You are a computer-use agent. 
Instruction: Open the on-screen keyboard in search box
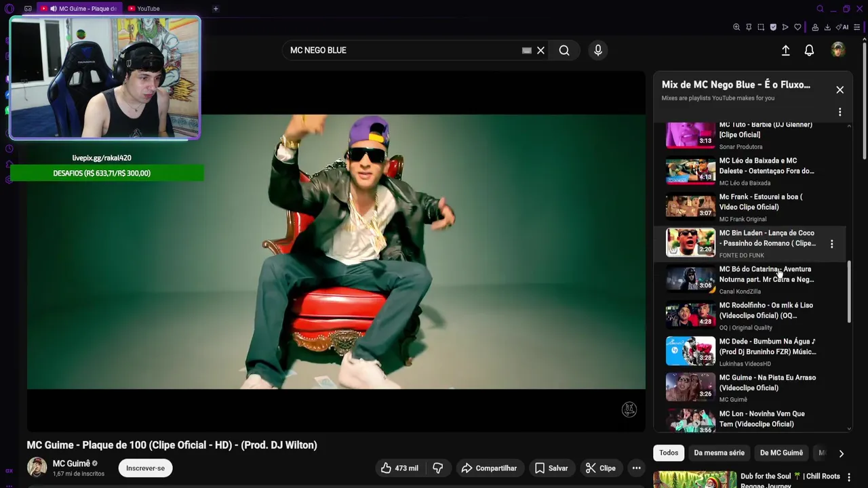pyautogui.click(x=526, y=50)
